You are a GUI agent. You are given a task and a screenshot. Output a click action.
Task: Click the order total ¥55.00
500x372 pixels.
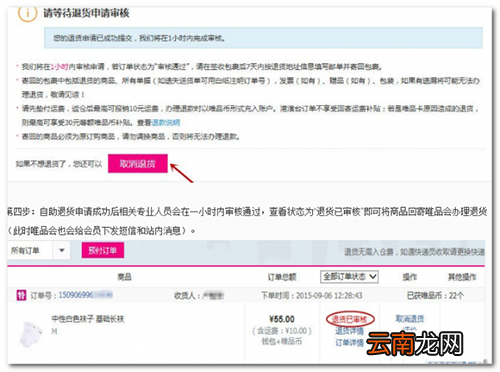[x=282, y=319]
